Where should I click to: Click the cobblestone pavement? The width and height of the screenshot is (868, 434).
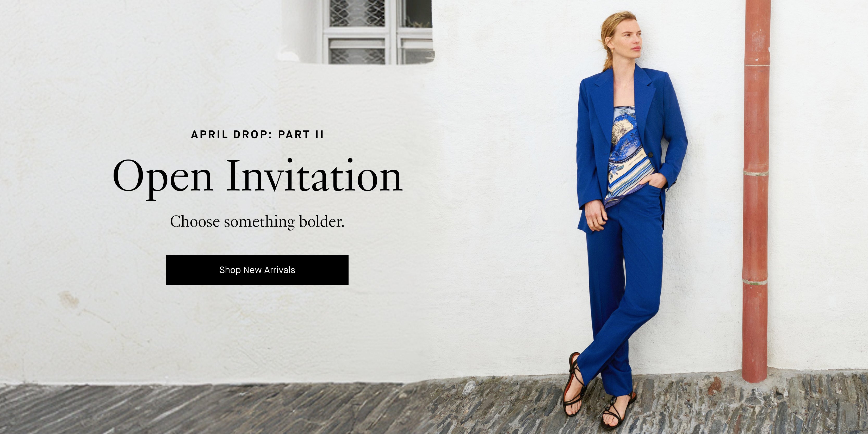pyautogui.click(x=434, y=408)
